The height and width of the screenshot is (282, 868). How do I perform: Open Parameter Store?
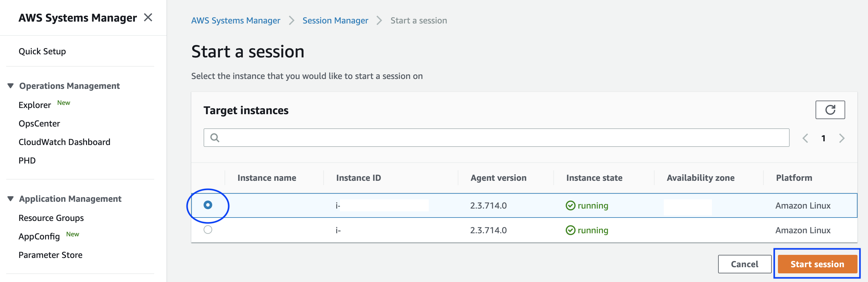click(50, 255)
